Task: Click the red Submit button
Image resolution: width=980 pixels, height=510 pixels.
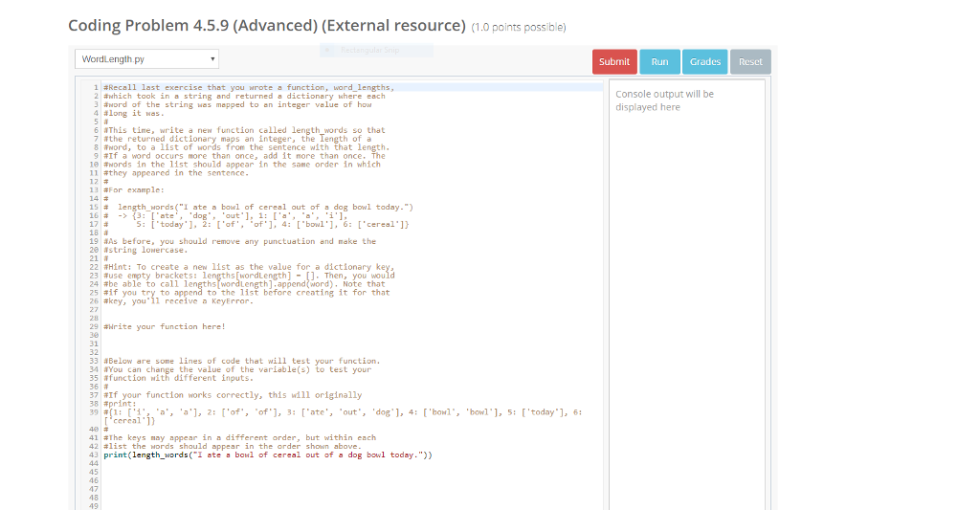Action: coord(614,62)
